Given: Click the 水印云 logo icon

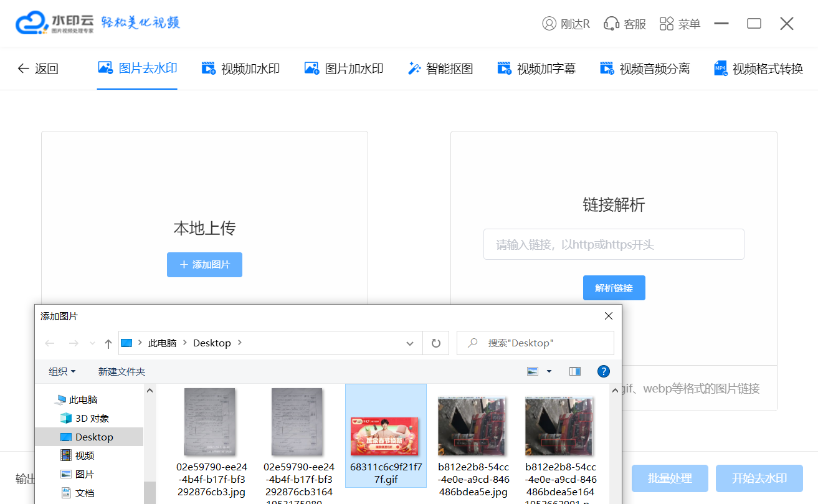Looking at the screenshot, I should point(32,24).
